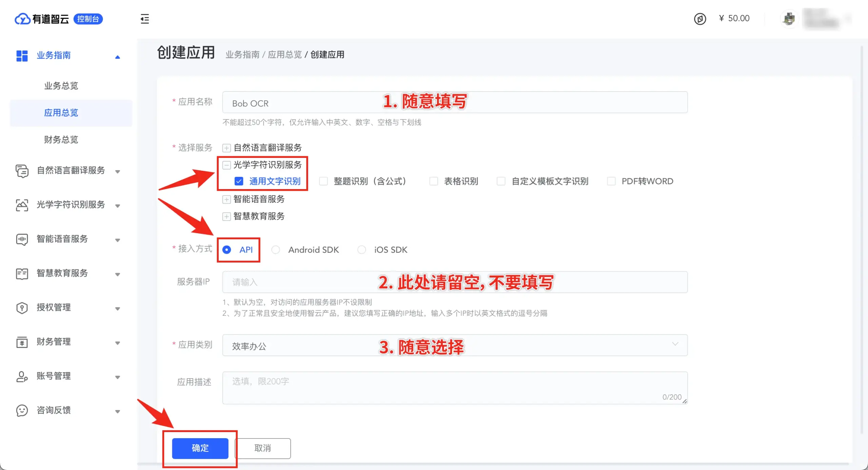Uncheck the 通用文字识别 checkbox
The height and width of the screenshot is (470, 868).
point(239,181)
